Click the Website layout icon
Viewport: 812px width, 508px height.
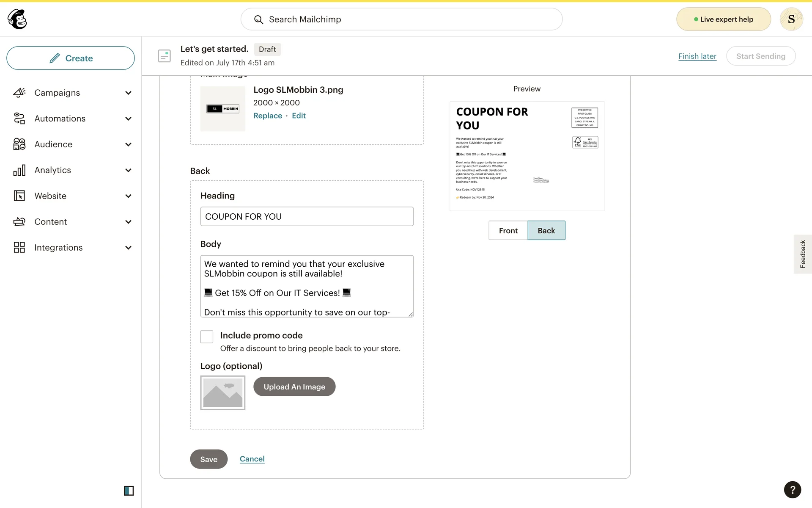pyautogui.click(x=19, y=196)
